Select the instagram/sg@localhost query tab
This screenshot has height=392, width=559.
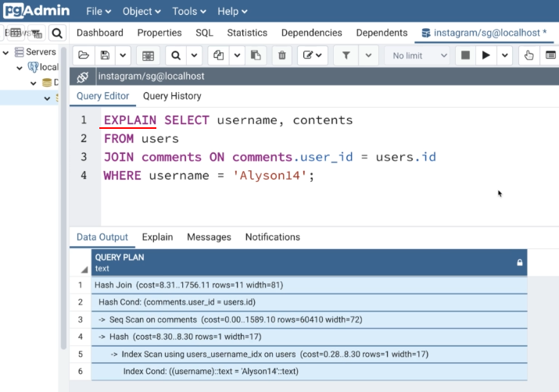484,33
